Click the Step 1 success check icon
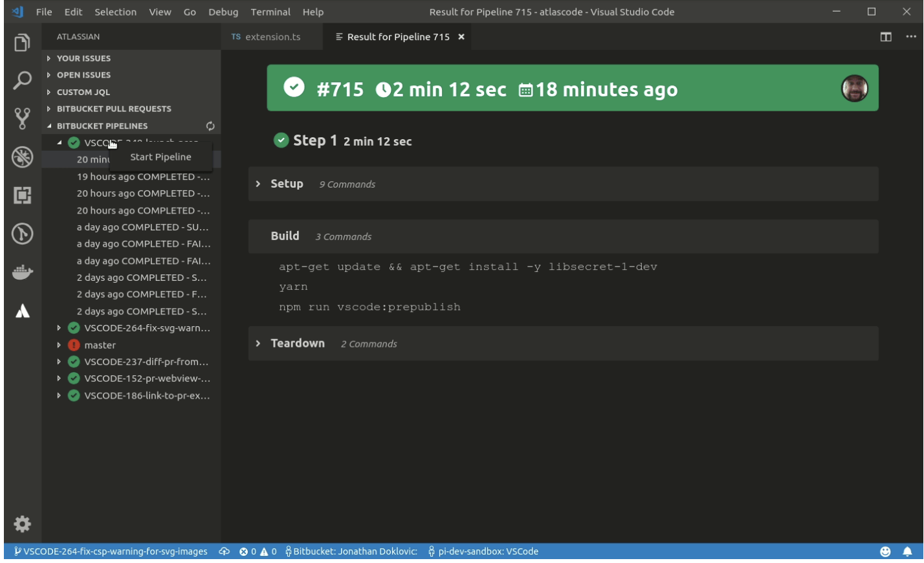Viewport: 924px width, 563px height. (281, 140)
